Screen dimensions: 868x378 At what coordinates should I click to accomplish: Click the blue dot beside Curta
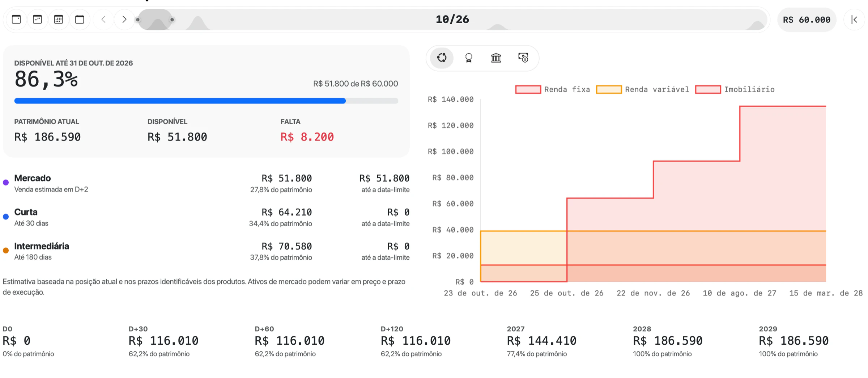pos(6,217)
